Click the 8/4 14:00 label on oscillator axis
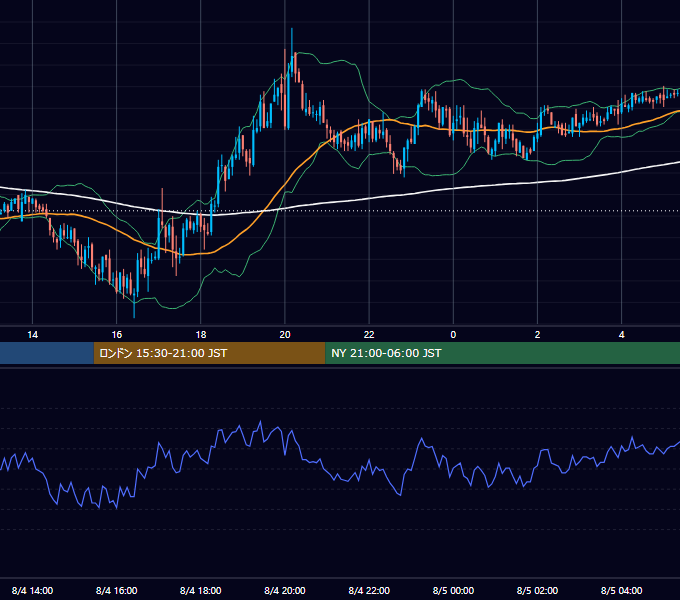680x600 pixels. [x=33, y=590]
